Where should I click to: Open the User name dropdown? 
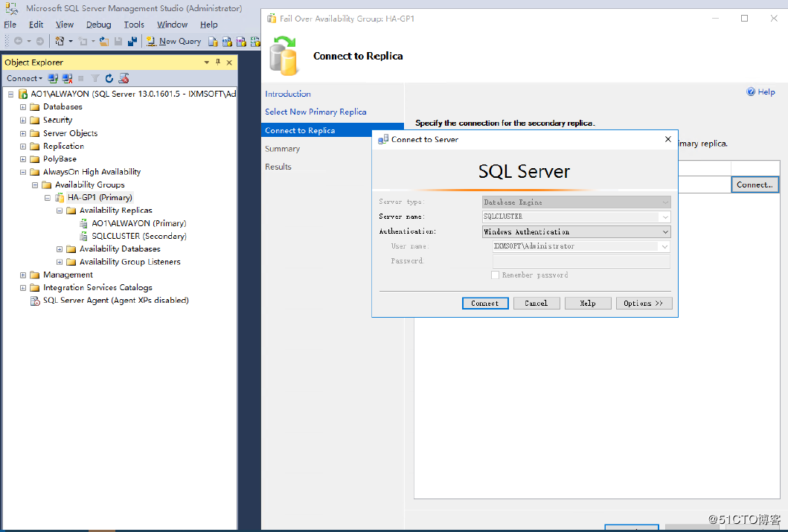point(665,247)
